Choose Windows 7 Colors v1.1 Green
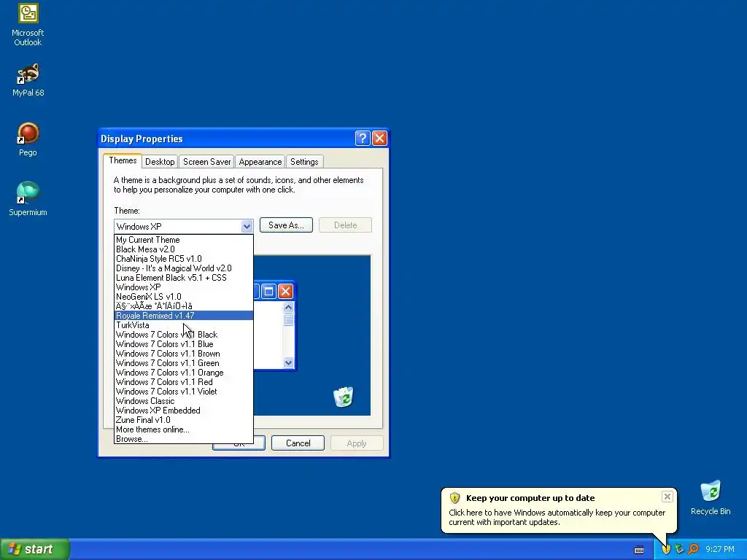Image resolution: width=747 pixels, height=560 pixels. [183, 363]
